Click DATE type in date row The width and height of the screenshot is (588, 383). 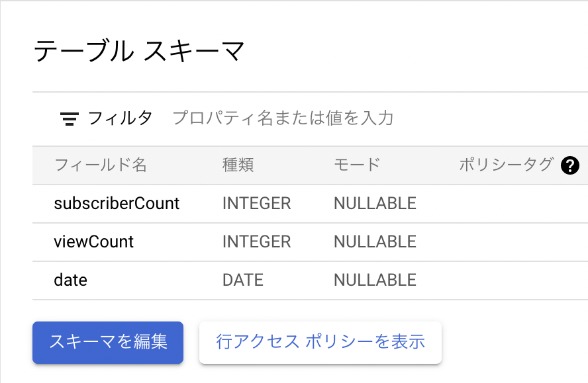[x=243, y=280]
